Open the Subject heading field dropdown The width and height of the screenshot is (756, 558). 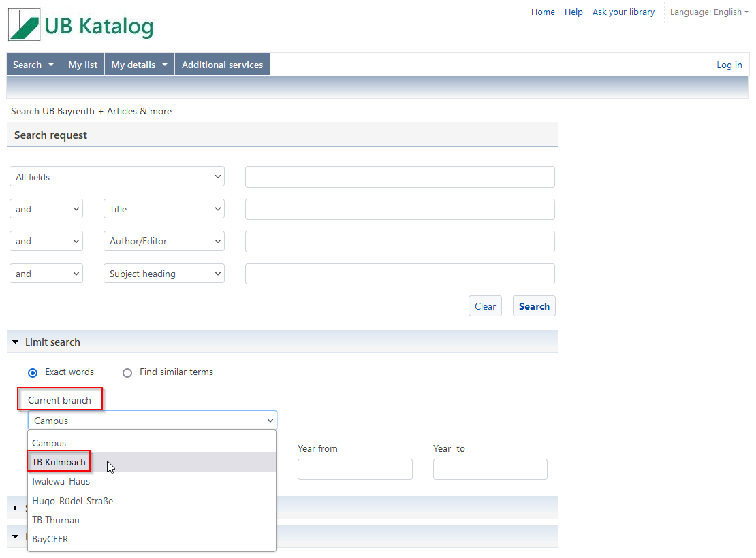164,274
